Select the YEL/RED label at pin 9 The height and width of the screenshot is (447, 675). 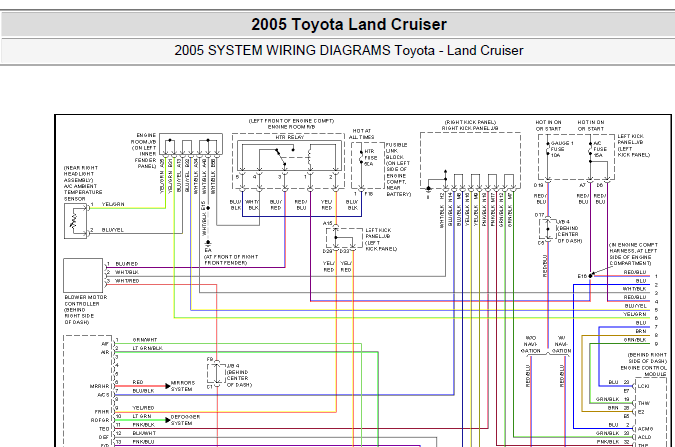pos(143,407)
